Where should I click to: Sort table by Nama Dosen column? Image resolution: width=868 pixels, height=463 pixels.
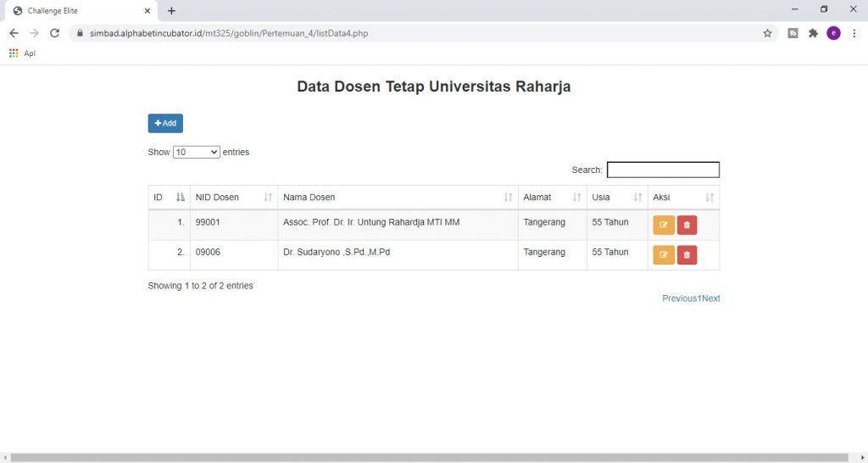[398, 198]
